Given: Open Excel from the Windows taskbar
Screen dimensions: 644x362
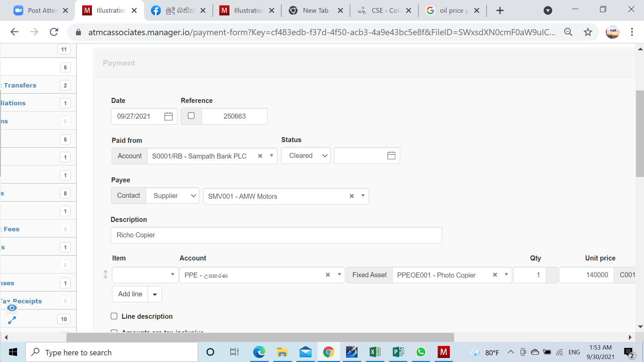Looking at the screenshot, I should pyautogui.click(x=375, y=352).
